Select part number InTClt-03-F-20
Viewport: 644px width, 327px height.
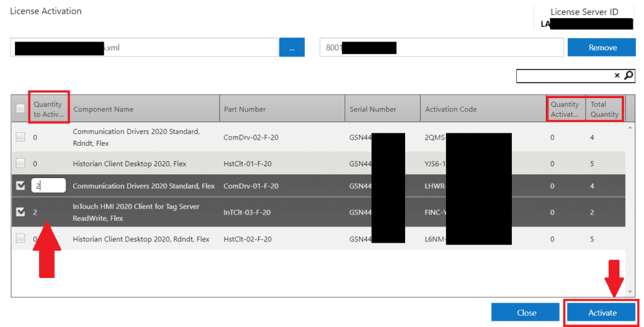click(x=247, y=213)
